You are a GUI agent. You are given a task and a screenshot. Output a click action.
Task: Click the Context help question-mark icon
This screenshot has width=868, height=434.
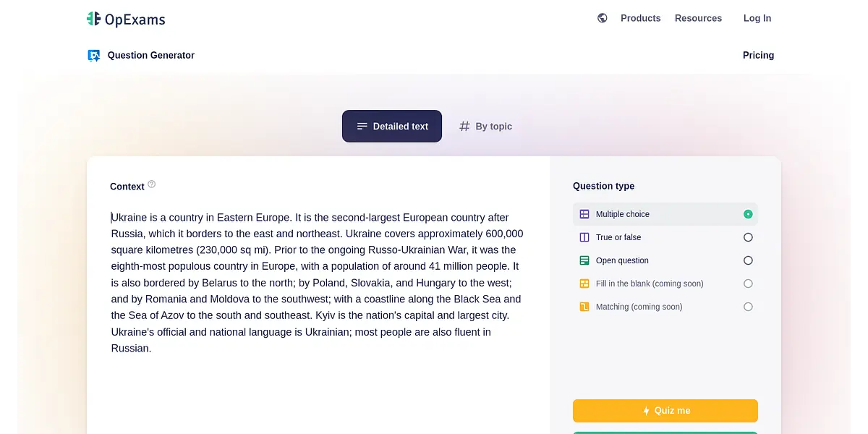(152, 184)
